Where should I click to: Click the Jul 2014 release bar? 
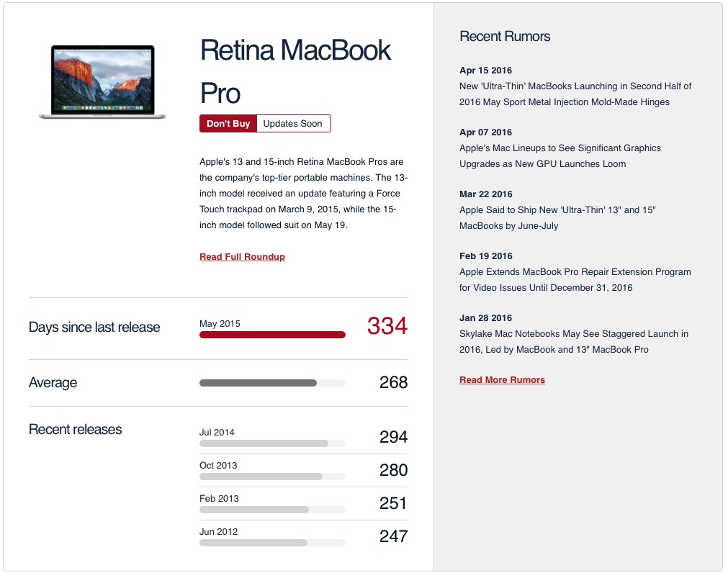point(272,443)
